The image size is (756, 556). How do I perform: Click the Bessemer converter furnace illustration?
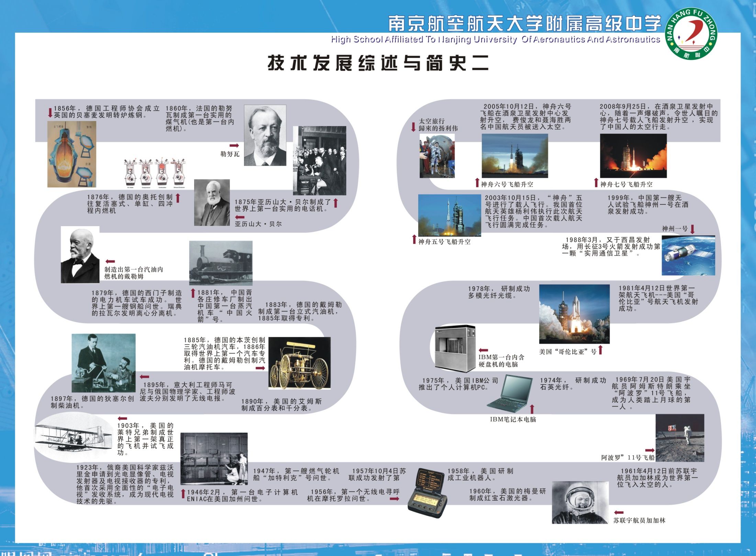pos(72,154)
